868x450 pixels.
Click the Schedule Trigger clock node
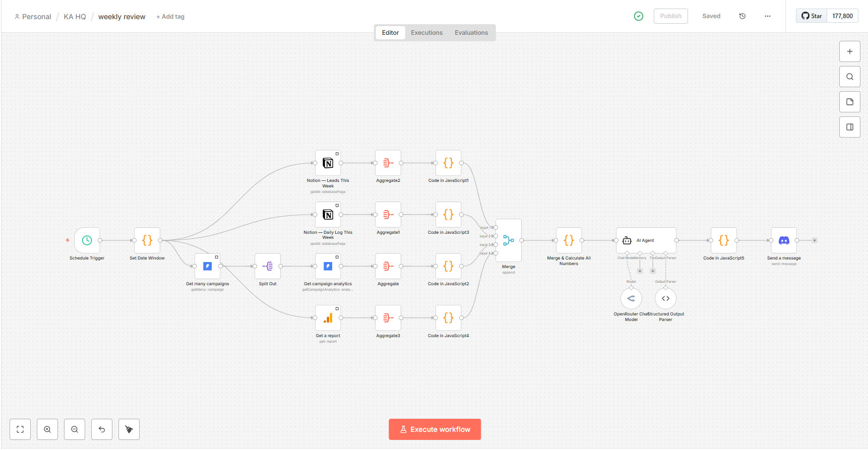click(x=87, y=240)
